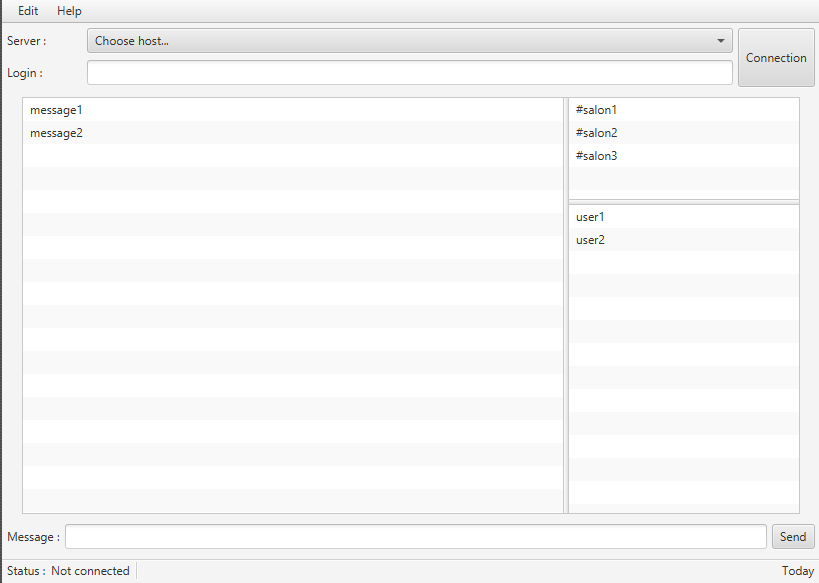Screen dimensions: 819x583
Task: Focus the Login text field
Action: (x=410, y=73)
